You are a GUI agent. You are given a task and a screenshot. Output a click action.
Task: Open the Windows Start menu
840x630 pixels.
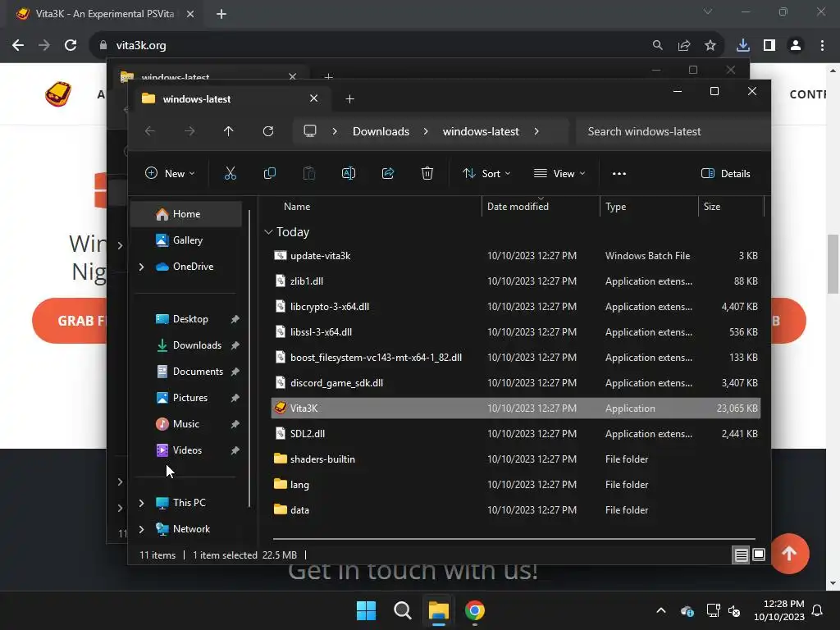367,610
